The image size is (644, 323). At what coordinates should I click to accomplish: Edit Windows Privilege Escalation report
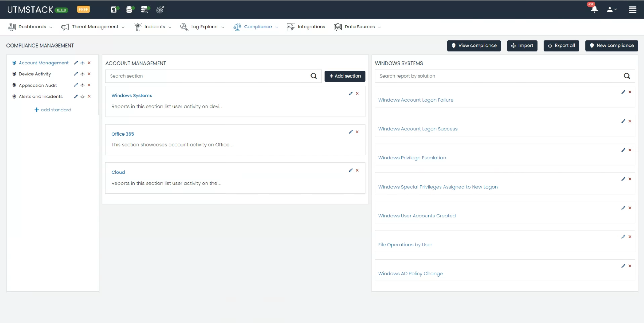coord(623,150)
